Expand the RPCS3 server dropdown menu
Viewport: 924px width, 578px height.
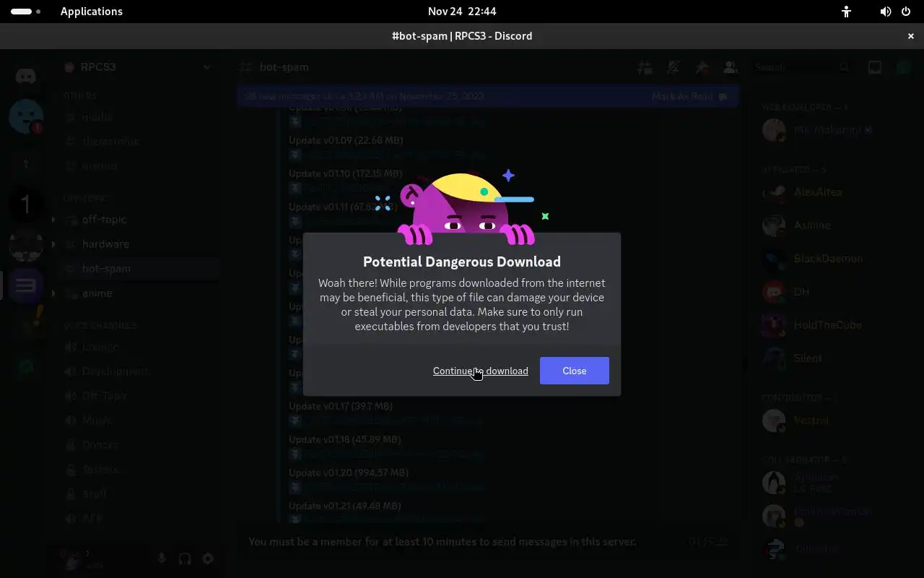pyautogui.click(x=207, y=67)
